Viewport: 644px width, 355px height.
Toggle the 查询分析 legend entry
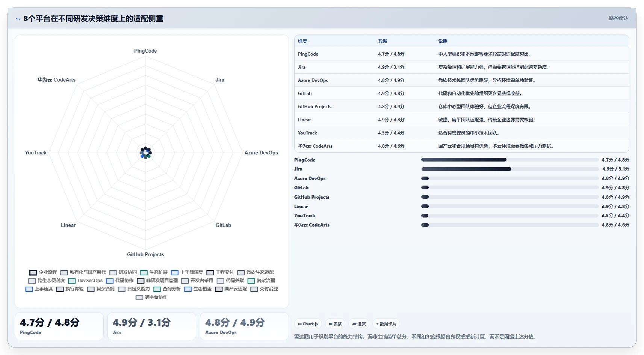pyautogui.click(x=167, y=289)
